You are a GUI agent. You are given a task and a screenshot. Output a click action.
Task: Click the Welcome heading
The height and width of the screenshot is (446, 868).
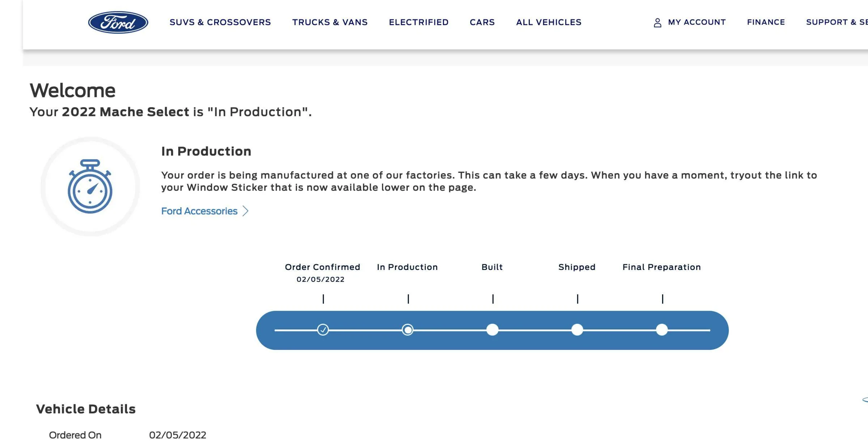coord(72,90)
